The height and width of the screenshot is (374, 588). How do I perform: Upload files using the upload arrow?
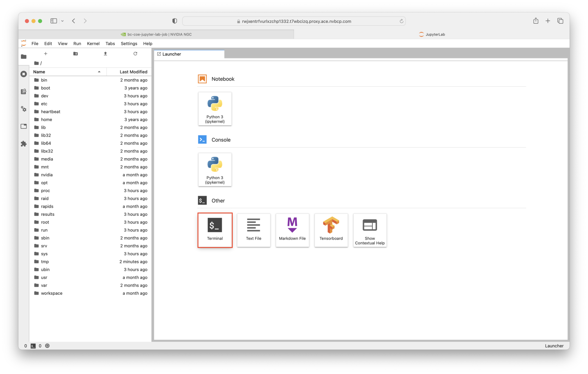pyautogui.click(x=105, y=54)
